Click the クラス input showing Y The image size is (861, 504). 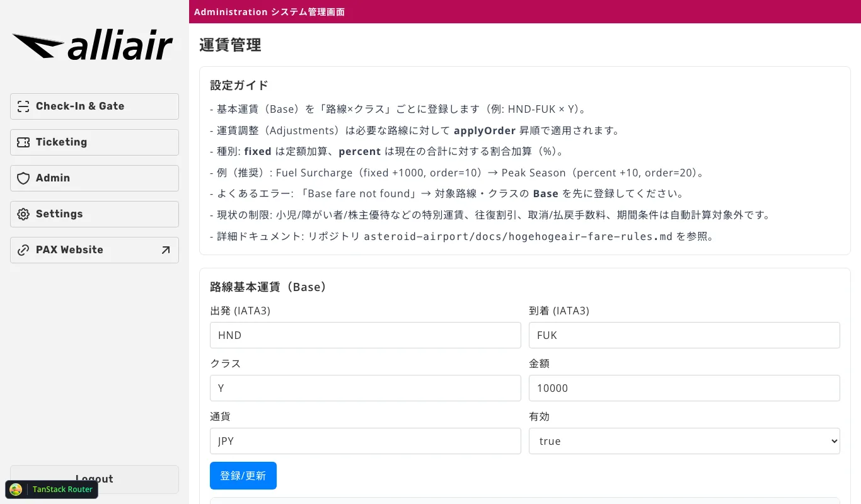tap(365, 388)
